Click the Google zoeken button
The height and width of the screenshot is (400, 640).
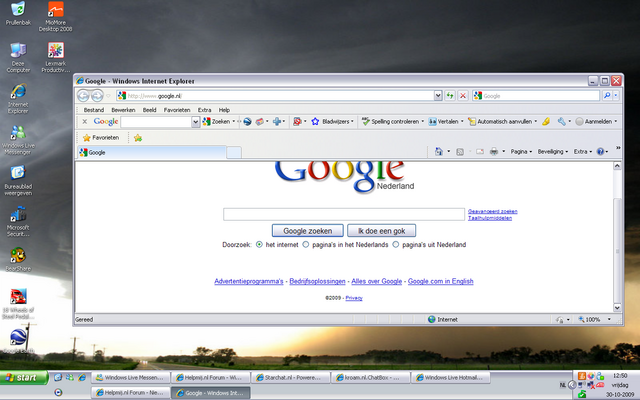tap(308, 231)
